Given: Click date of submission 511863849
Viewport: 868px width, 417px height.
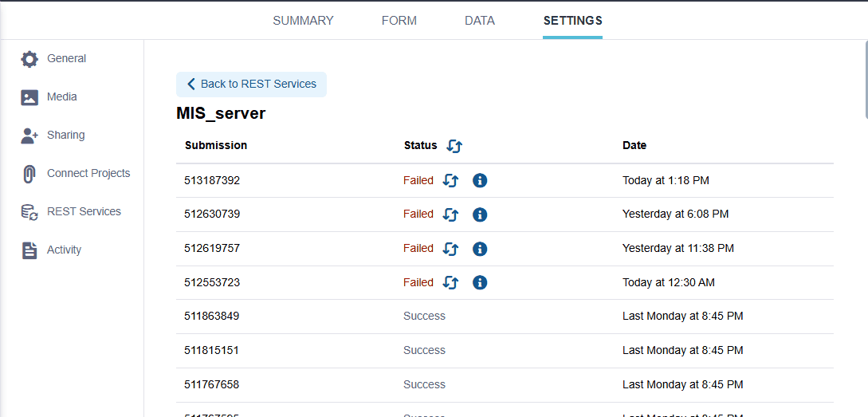Looking at the screenshot, I should tap(683, 317).
